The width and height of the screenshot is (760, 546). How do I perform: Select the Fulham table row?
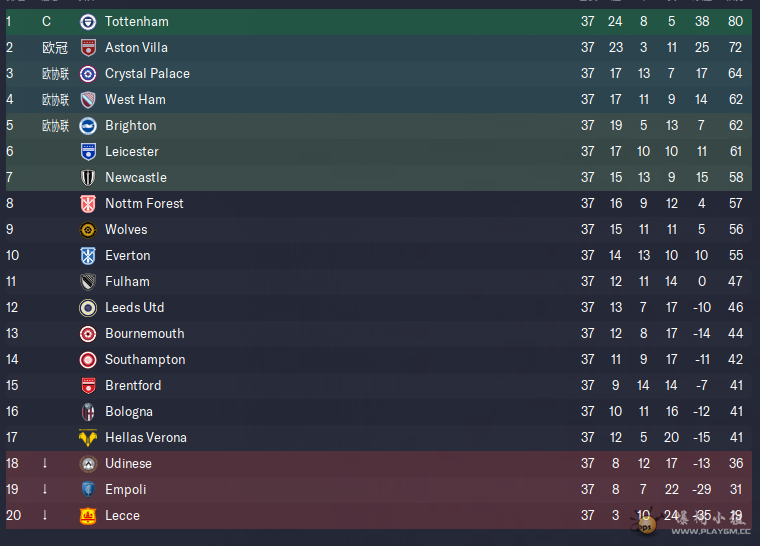379,281
